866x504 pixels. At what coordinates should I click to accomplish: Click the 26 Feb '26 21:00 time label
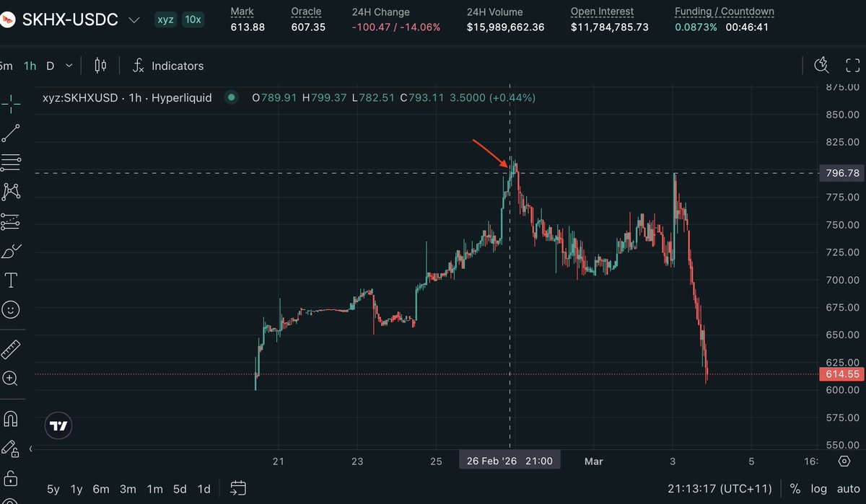point(509,461)
